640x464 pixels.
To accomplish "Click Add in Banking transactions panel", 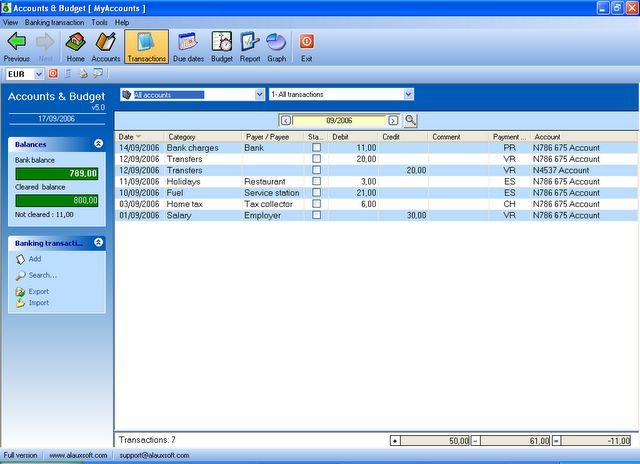I will 35,259.
